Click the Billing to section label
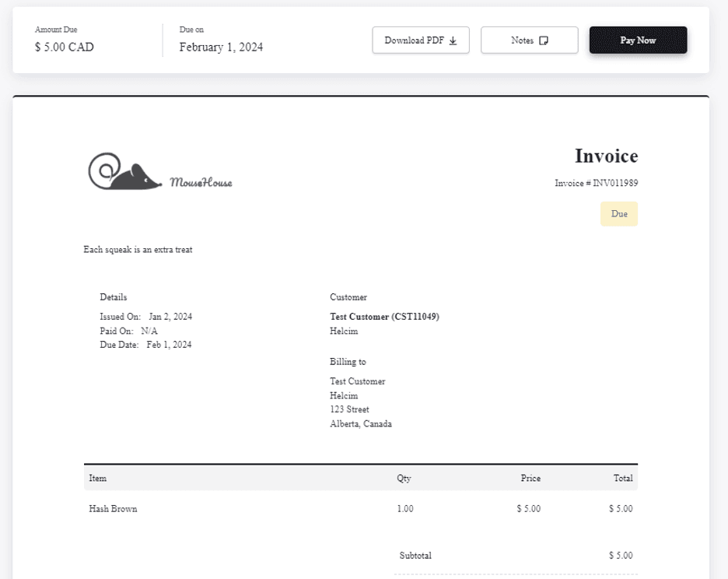Screen dimensions: 728x579 (x=348, y=362)
